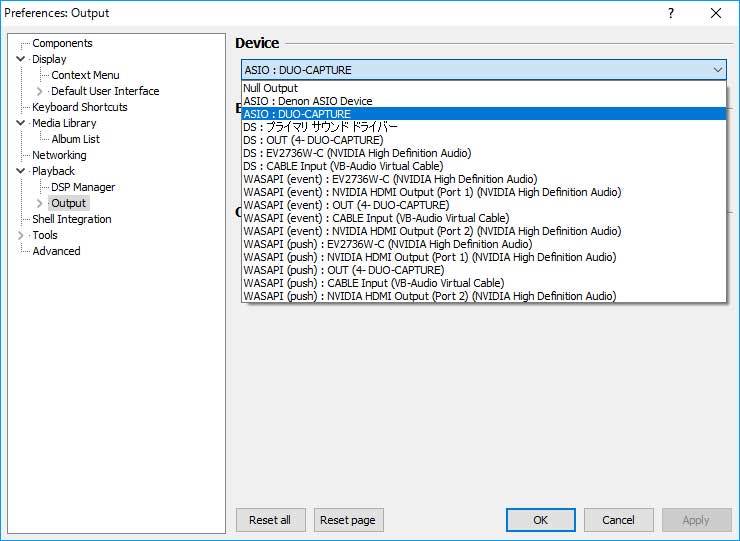The image size is (740, 541).
Task: Choose DS : EV2736W-C NVIDIA device
Action: [x=484, y=153]
